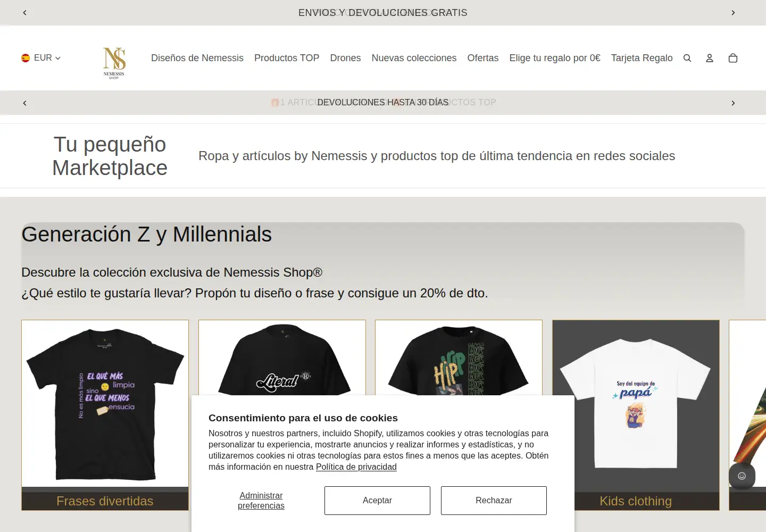Go to previous top announcement
This screenshot has width=766, height=532.
coord(25,13)
